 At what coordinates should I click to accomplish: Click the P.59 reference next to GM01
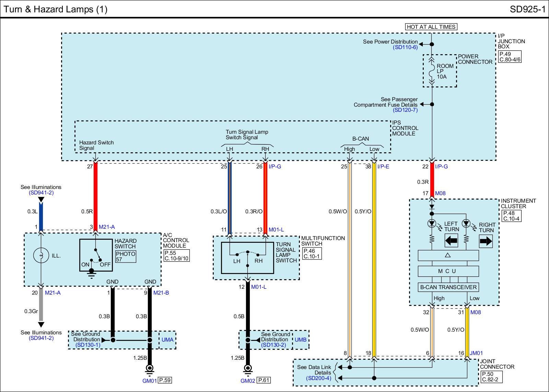point(165,380)
